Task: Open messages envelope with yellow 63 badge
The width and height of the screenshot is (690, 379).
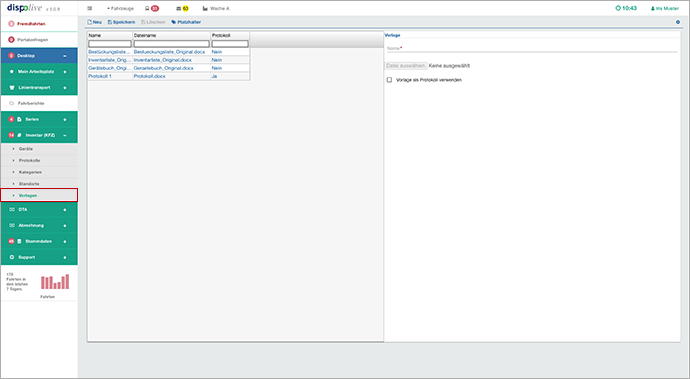Action: tap(183, 8)
